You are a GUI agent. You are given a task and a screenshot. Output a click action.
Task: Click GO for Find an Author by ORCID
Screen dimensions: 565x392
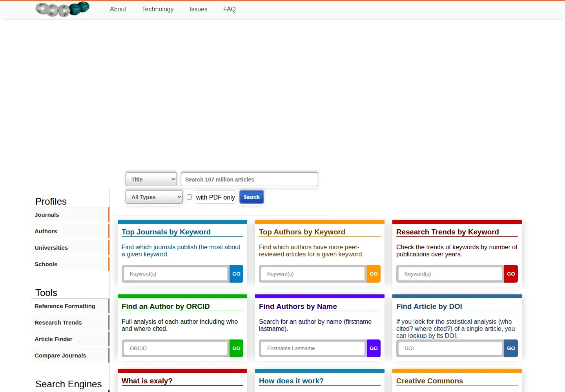[x=236, y=348]
